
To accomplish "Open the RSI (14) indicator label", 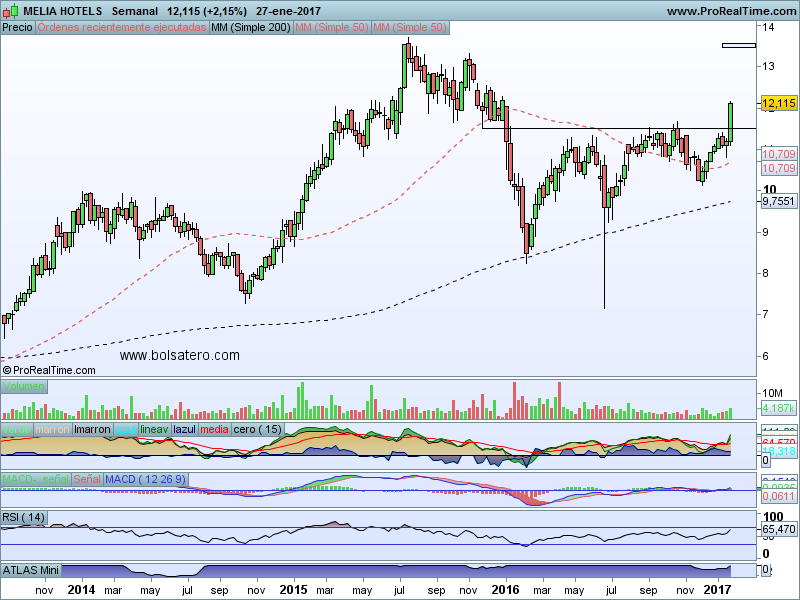I will [x=24, y=517].
